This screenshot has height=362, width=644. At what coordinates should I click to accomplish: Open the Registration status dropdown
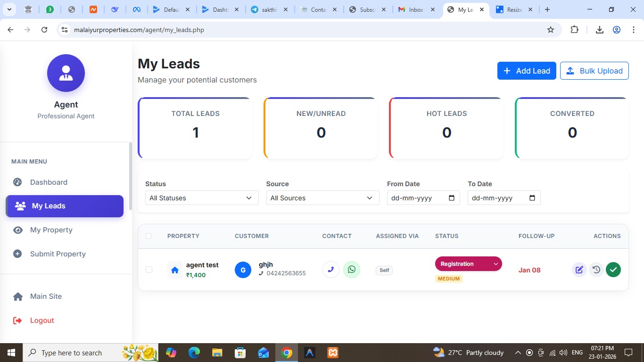click(468, 263)
